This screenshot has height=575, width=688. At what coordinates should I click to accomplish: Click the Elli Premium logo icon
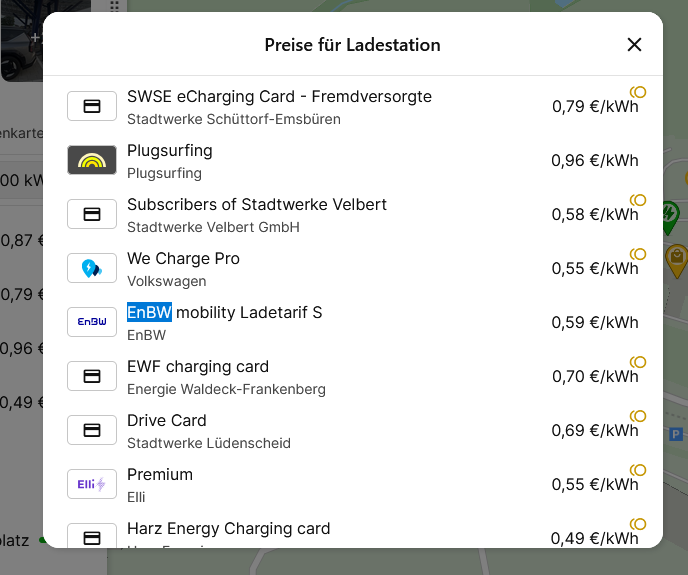tap(92, 484)
